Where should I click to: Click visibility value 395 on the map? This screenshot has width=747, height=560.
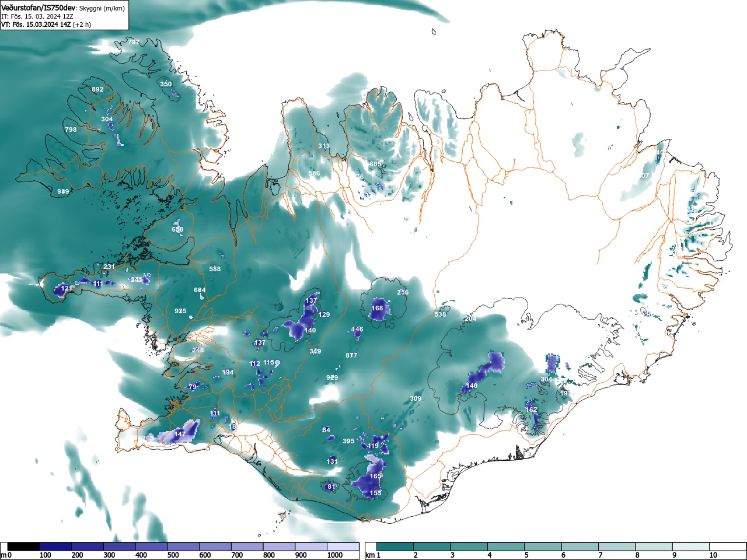pyautogui.click(x=348, y=441)
